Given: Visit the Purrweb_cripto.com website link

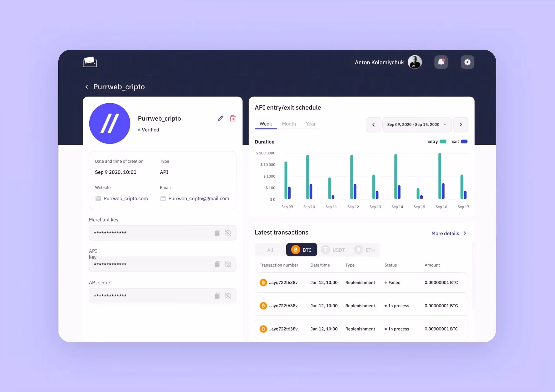Looking at the screenshot, I should click(126, 198).
